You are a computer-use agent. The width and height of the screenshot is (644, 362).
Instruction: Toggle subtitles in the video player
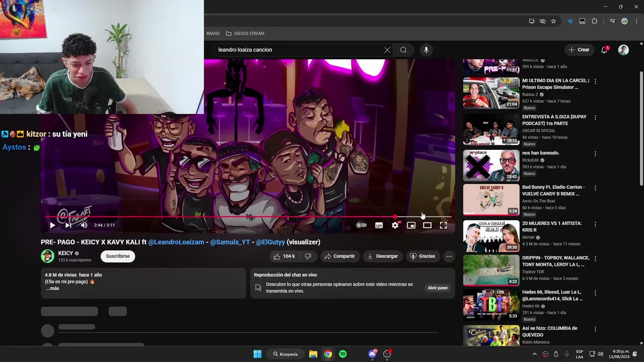pos(379,225)
